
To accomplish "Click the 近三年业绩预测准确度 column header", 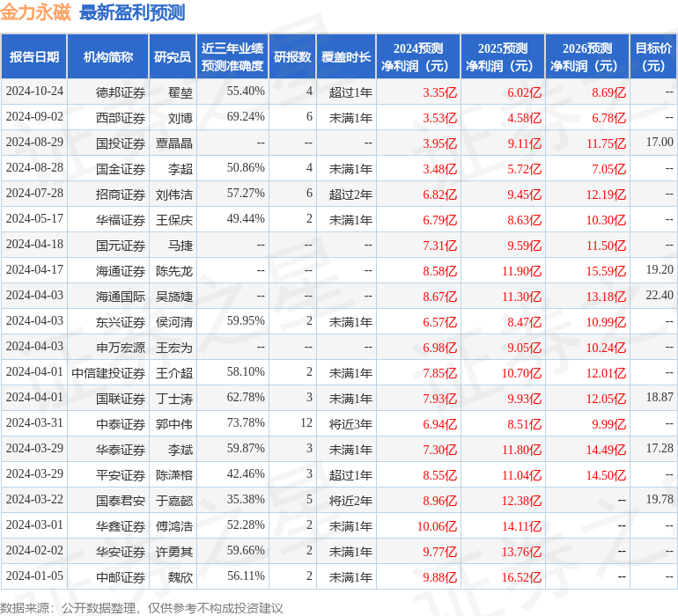I will coord(232,56).
